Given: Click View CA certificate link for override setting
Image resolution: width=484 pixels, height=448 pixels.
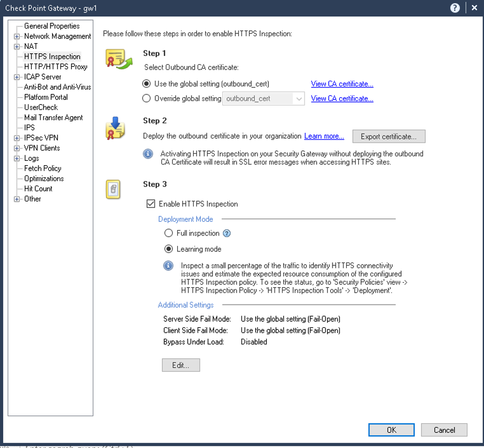Looking at the screenshot, I should click(x=342, y=98).
